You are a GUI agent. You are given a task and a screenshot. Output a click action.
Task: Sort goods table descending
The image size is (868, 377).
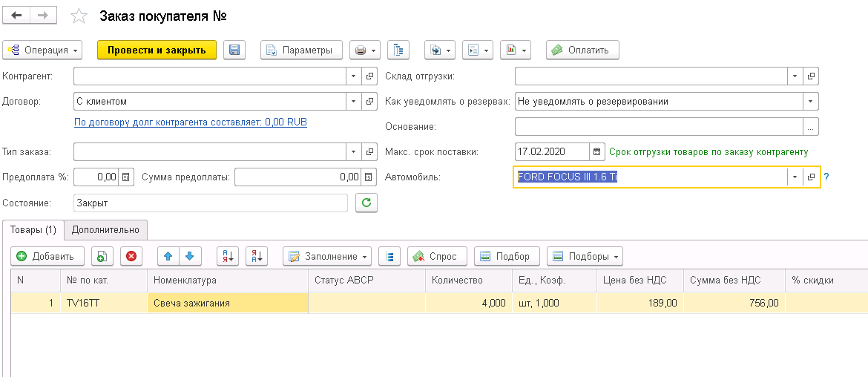[x=257, y=256]
